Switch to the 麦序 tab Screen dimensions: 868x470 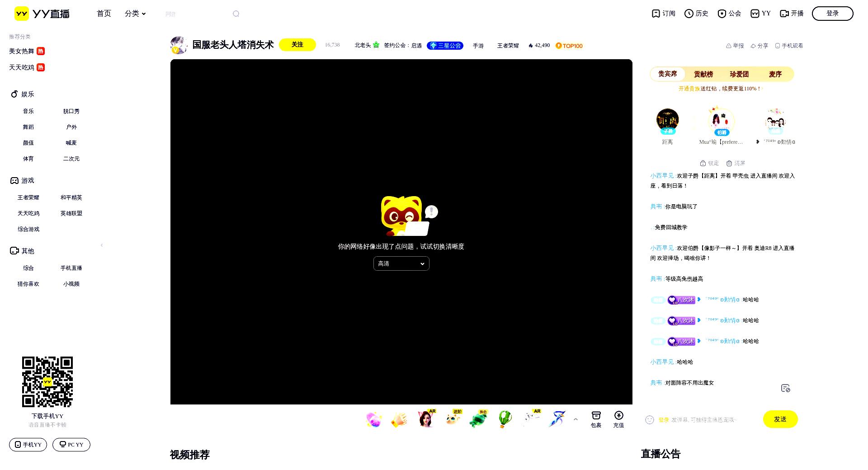[775, 74]
